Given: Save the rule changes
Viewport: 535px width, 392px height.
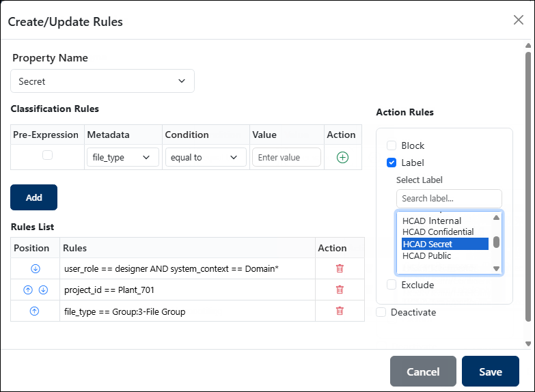Looking at the screenshot, I should tap(491, 372).
